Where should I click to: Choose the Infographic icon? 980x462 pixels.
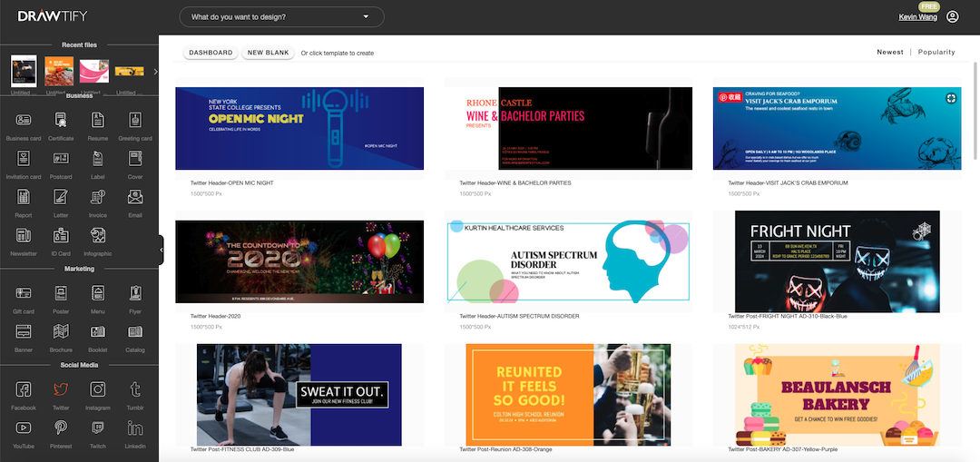point(97,236)
